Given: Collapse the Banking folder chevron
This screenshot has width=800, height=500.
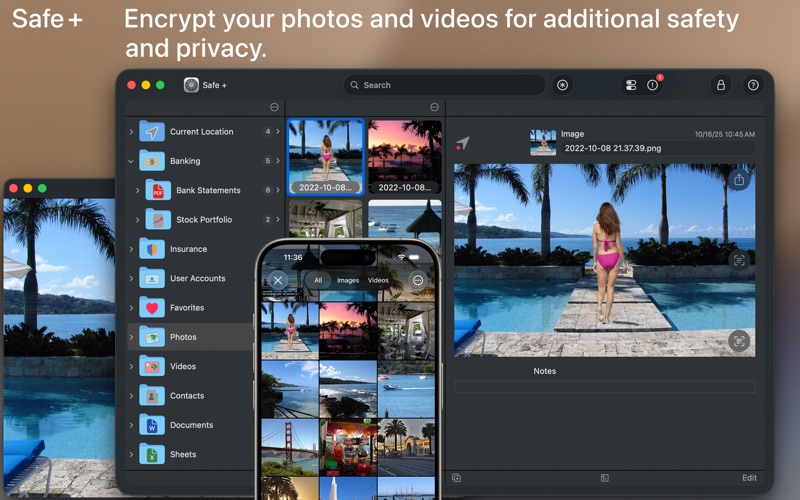Looking at the screenshot, I should click(131, 161).
